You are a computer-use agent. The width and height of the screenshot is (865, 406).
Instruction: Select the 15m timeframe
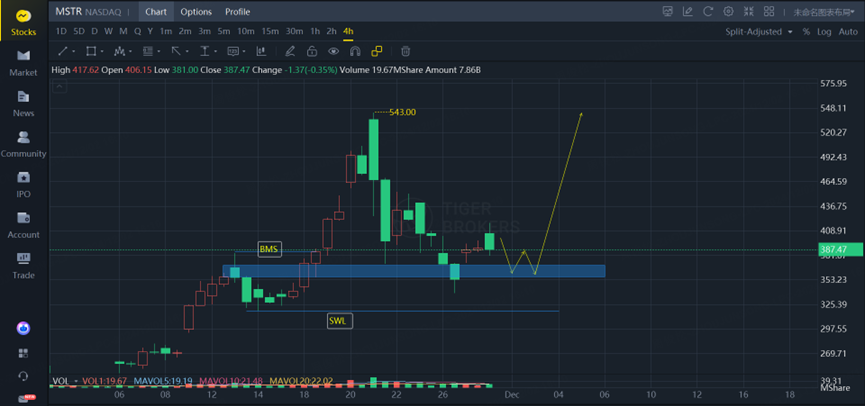point(270,31)
